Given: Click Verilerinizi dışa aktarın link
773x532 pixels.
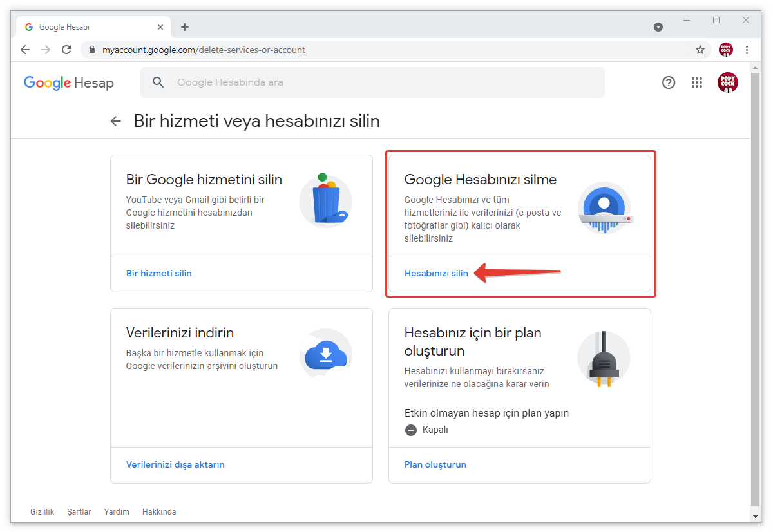Looking at the screenshot, I should (175, 464).
